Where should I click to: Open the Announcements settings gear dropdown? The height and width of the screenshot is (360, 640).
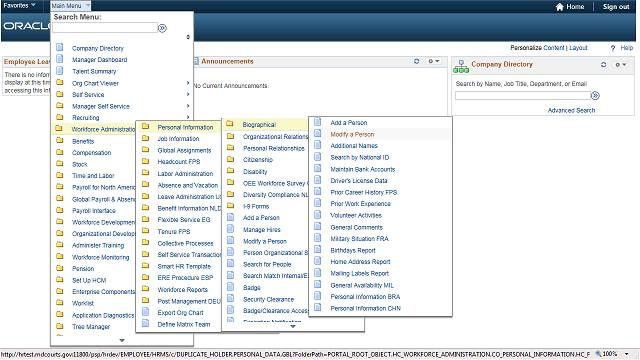(x=433, y=61)
